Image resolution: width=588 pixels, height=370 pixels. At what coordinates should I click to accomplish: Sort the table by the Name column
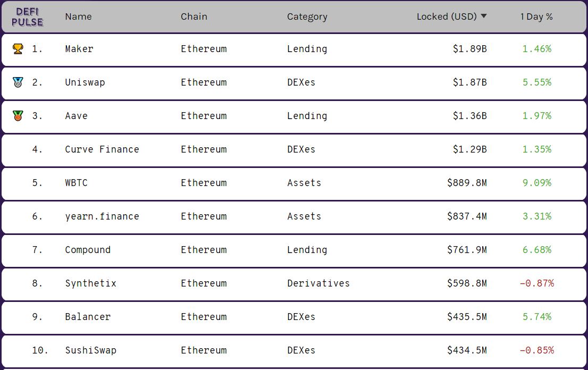(78, 17)
